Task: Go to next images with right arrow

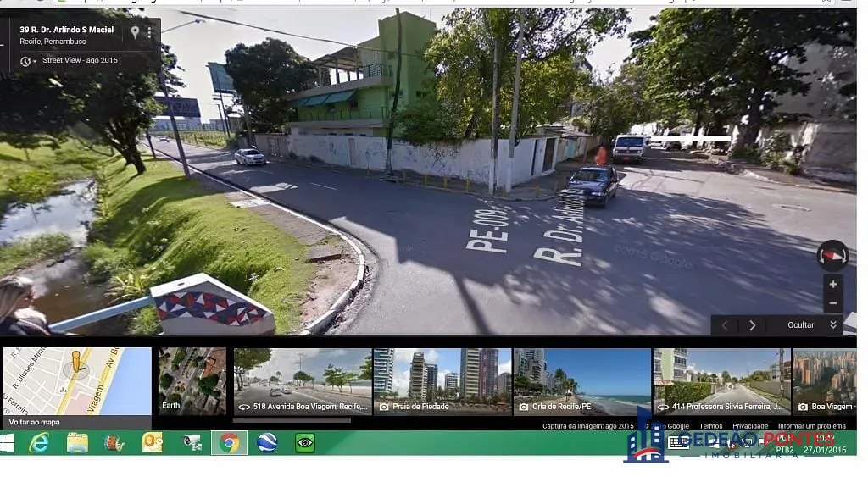Action: pyautogui.click(x=752, y=325)
